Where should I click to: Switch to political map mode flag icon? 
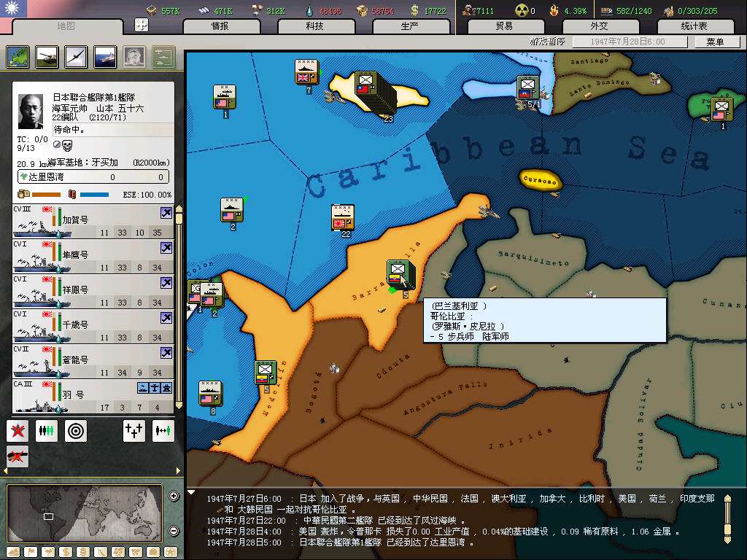pos(31,553)
